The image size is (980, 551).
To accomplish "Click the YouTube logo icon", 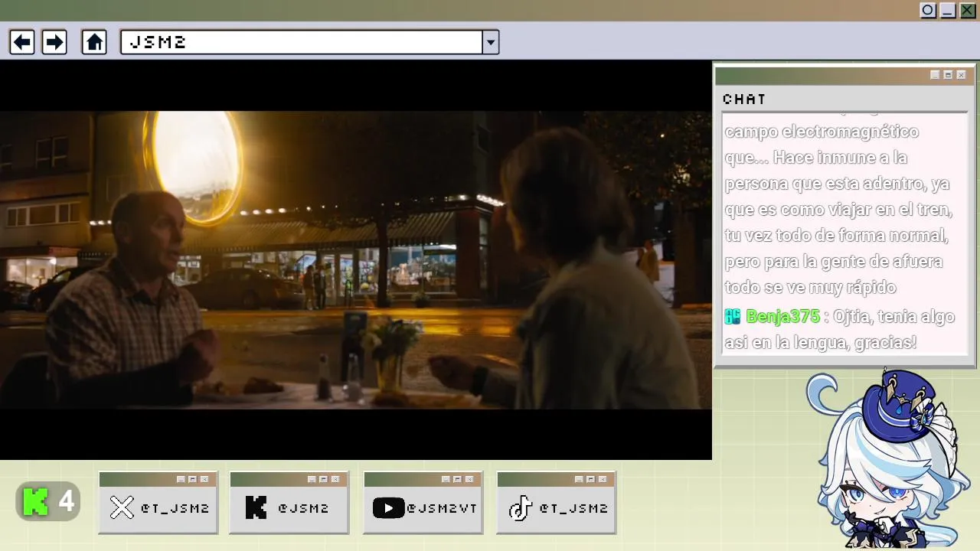I will (x=388, y=508).
